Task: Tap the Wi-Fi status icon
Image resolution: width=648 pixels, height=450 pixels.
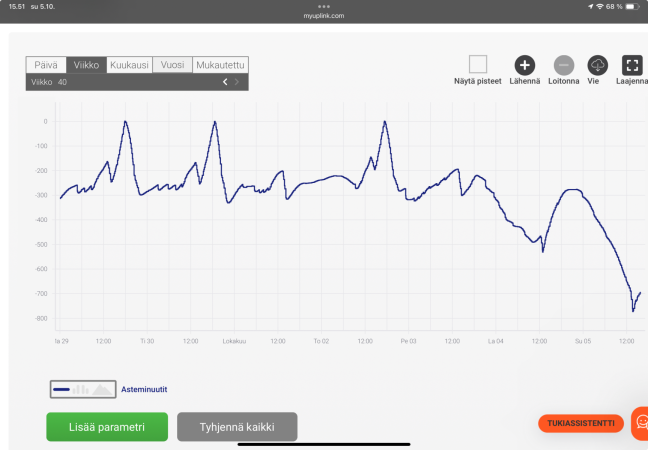Action: [x=600, y=7]
